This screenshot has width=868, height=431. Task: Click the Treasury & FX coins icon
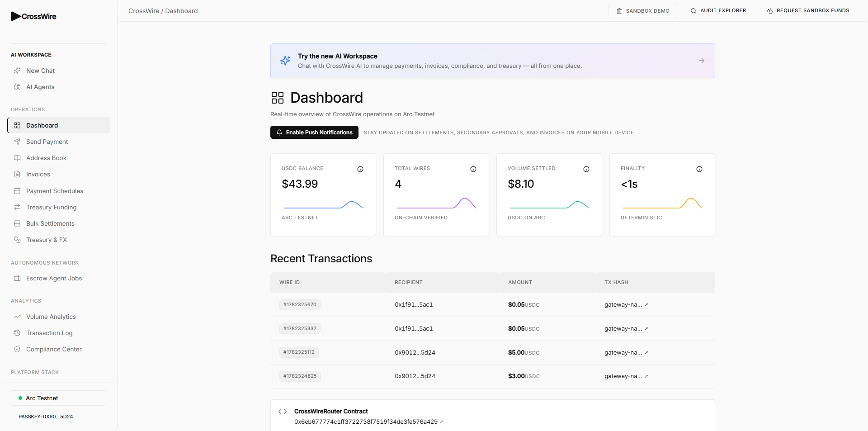[17, 240]
